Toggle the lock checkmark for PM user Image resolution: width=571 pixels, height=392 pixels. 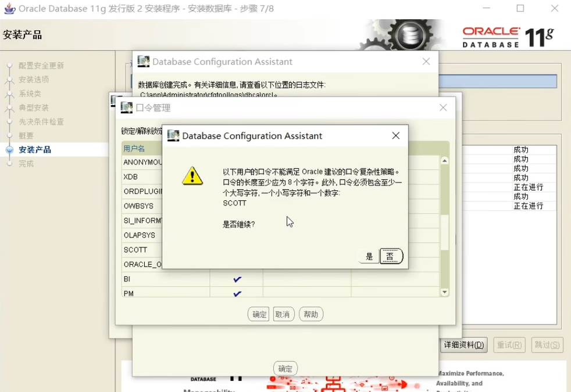click(237, 293)
